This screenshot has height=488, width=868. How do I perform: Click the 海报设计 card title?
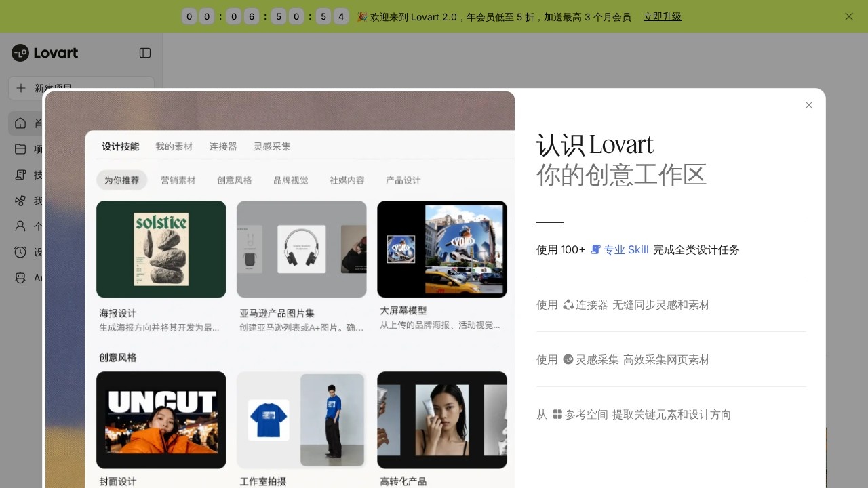(x=118, y=313)
